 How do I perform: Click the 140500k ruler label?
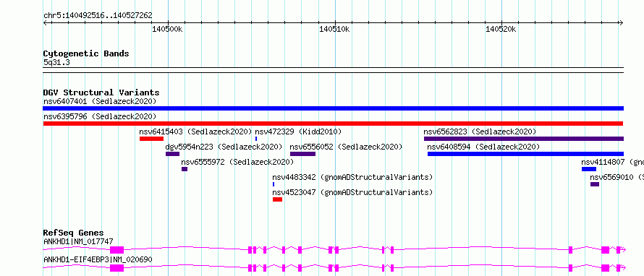click(167, 29)
